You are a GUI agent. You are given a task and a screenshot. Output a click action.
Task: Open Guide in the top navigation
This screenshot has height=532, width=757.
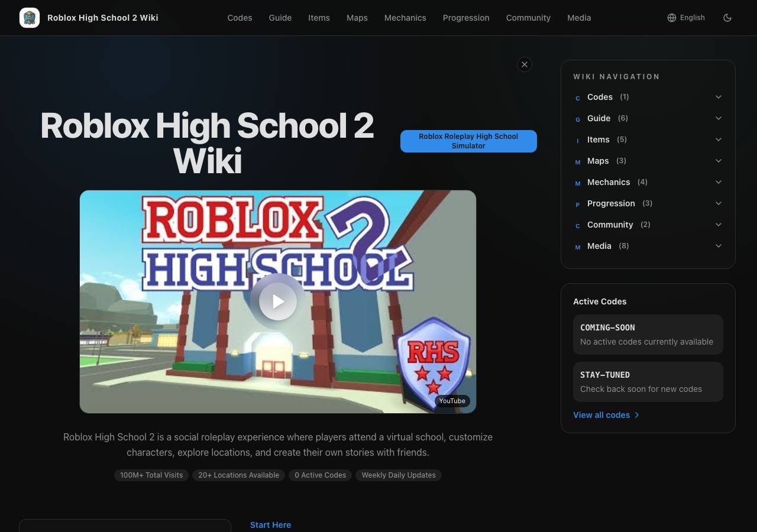click(x=280, y=18)
